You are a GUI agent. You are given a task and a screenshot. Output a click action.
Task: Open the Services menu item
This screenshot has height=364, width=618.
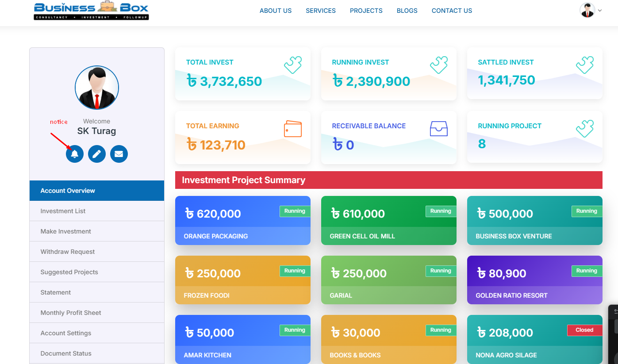320,11
